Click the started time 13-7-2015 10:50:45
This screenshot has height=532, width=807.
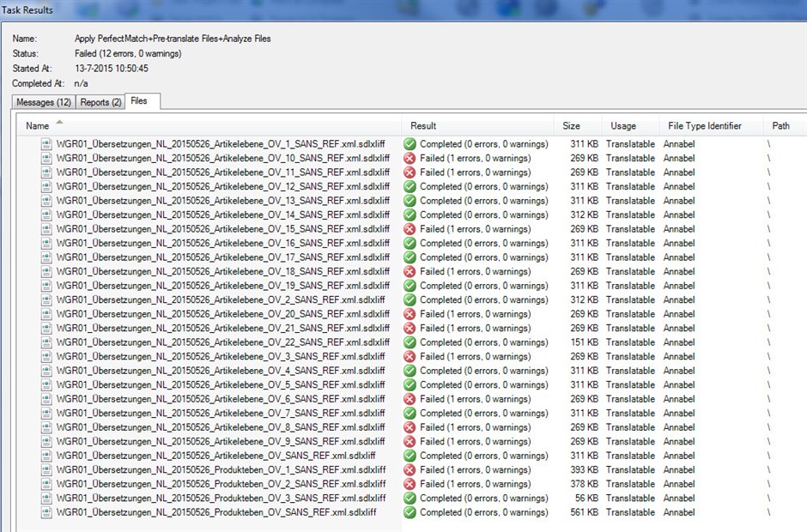point(111,68)
